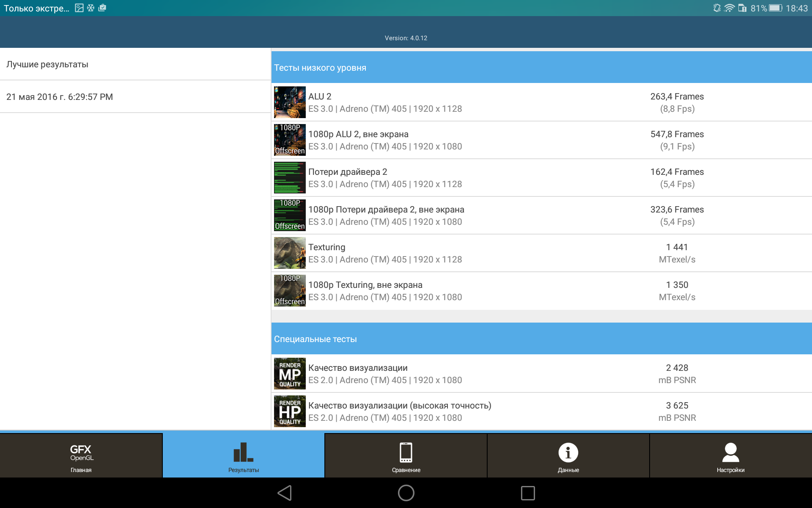The height and width of the screenshot is (508, 812).
Task: Tap the Texturing dinosaur thumbnail
Action: tap(290, 253)
